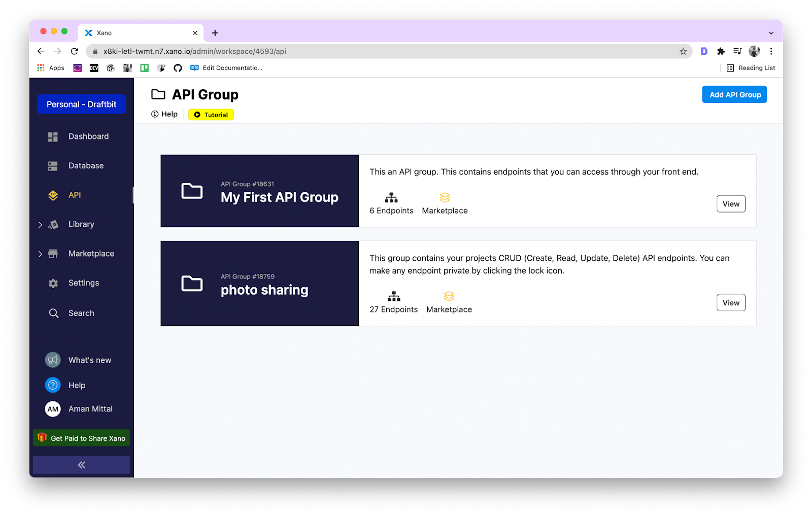812x516 pixels.
Task: Open the Settings gear in the sidebar
Action: click(53, 283)
